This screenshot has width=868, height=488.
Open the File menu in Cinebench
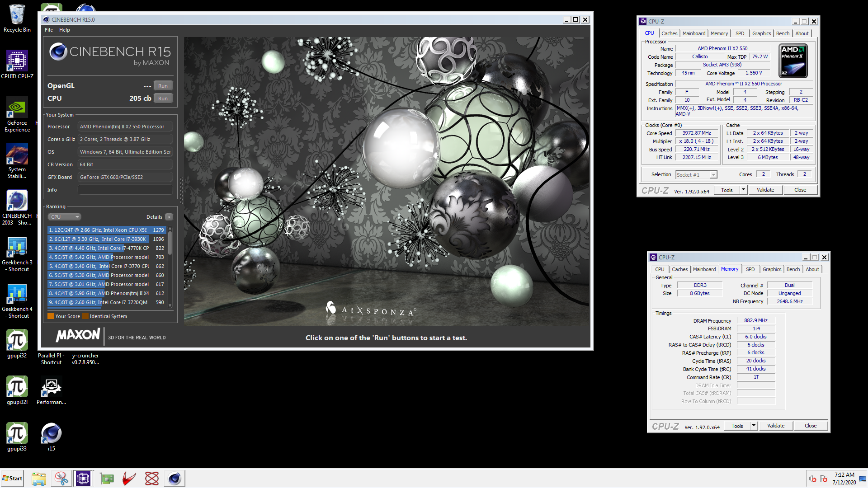point(49,30)
